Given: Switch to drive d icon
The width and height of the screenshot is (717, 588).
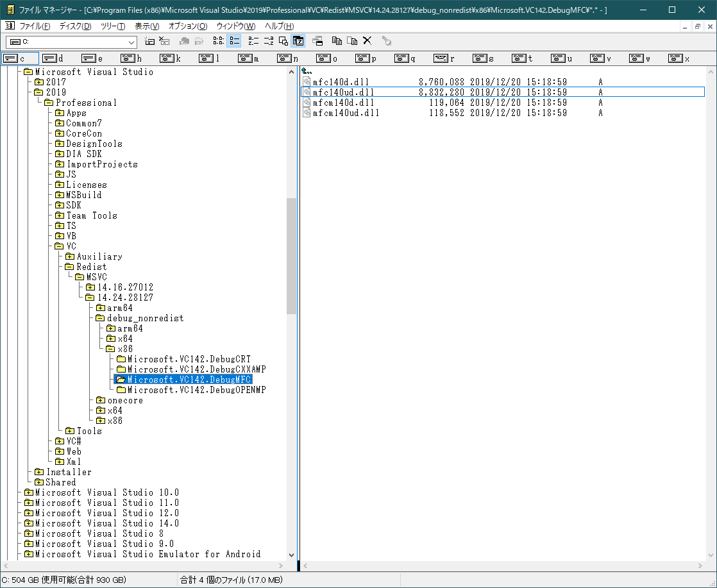Looking at the screenshot, I should click(49, 58).
